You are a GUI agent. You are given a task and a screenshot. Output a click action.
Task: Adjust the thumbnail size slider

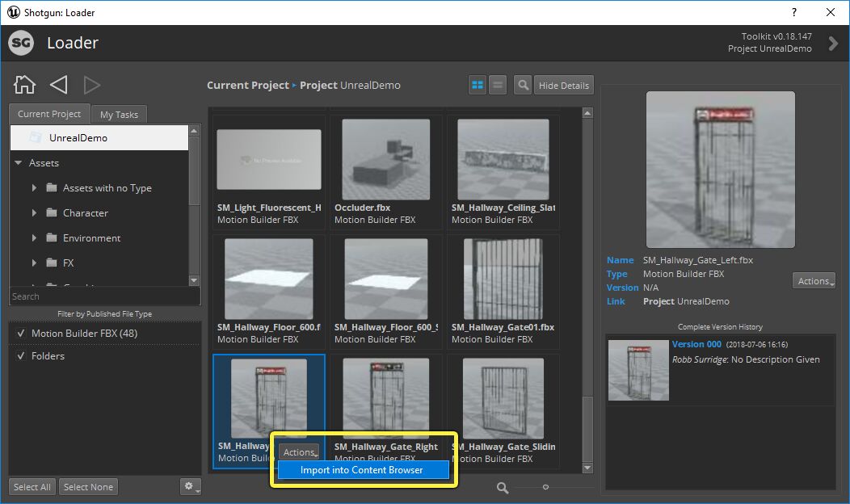pyautogui.click(x=545, y=487)
